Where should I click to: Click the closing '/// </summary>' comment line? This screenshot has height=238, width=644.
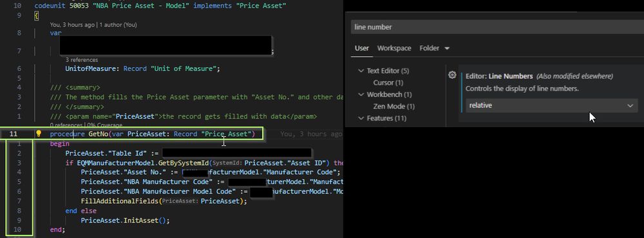pyautogui.click(x=77, y=107)
